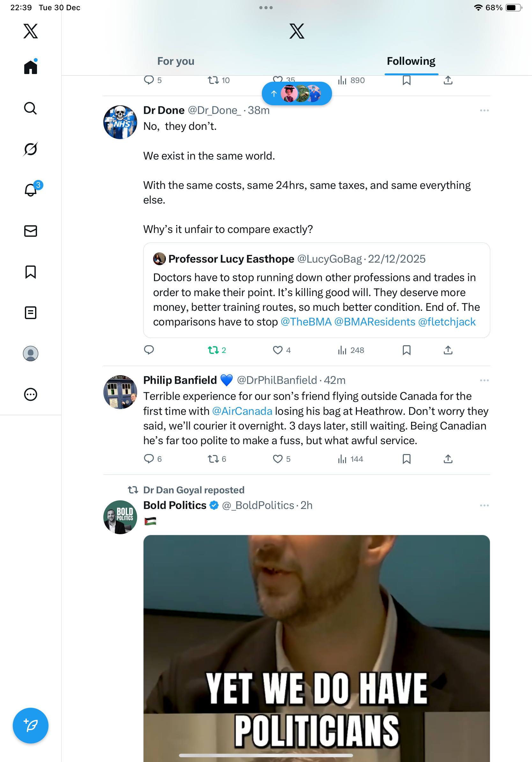Open more options on Dr Done's post
532x762 pixels.
[484, 110]
